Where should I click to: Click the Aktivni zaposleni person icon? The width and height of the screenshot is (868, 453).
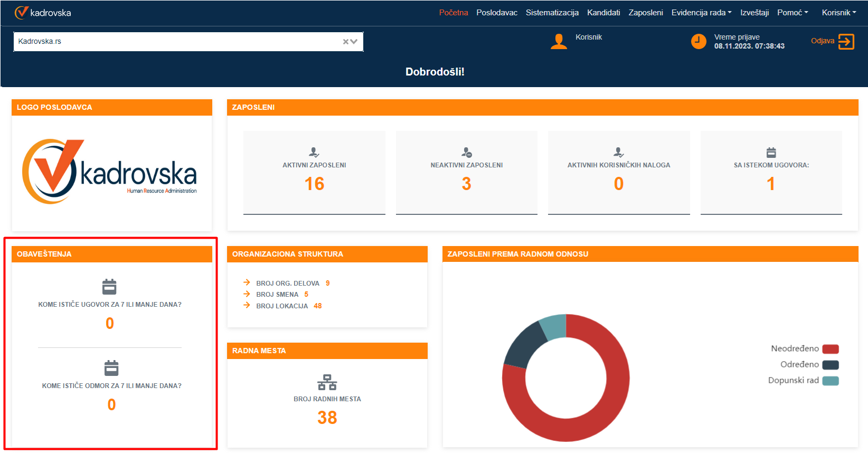pyautogui.click(x=314, y=153)
